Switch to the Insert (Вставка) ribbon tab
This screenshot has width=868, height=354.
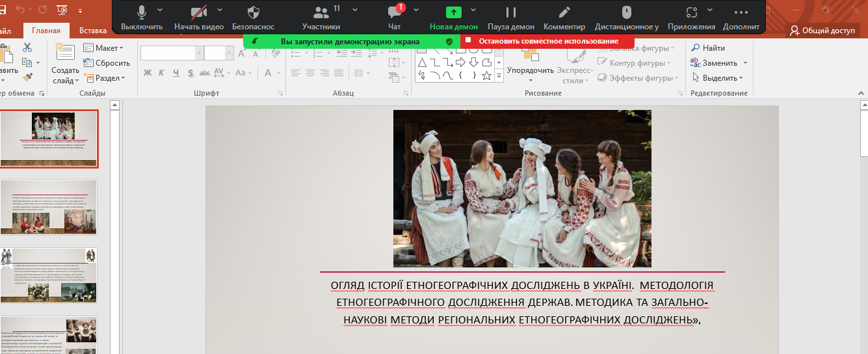(93, 31)
